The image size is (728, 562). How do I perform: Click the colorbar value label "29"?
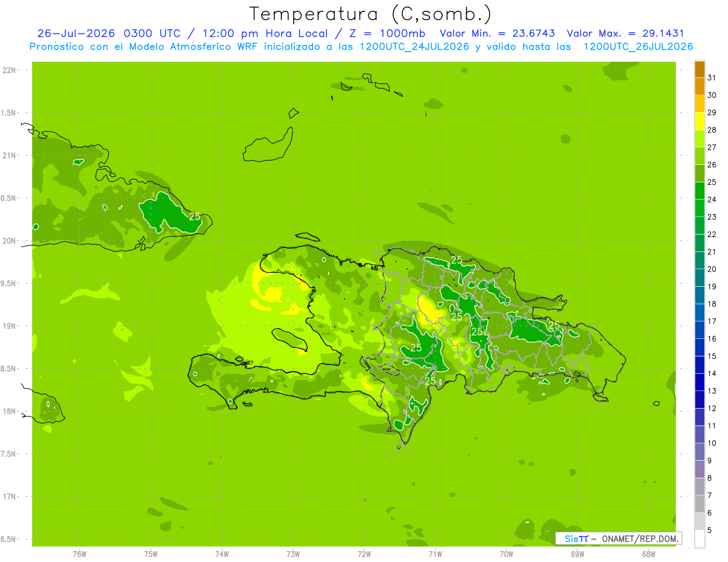712,112
